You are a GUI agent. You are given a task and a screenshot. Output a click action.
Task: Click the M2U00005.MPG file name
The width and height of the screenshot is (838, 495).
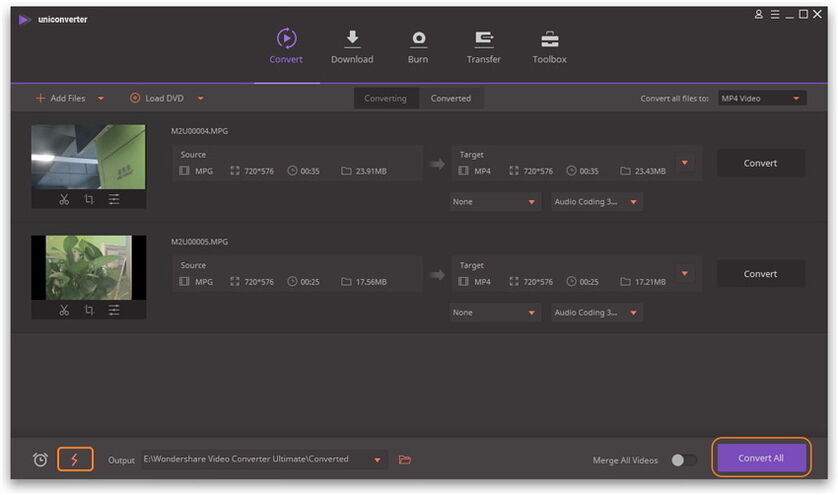[x=199, y=242]
